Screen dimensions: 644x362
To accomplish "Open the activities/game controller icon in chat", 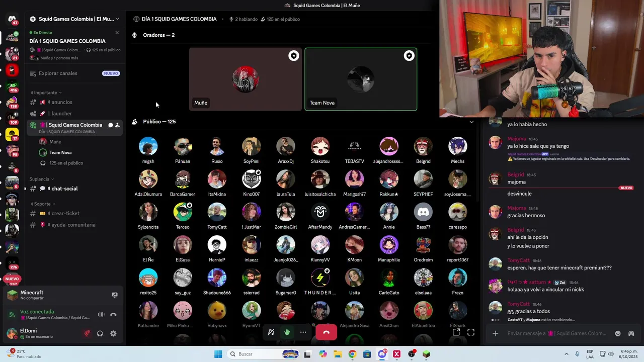I will pyautogui.click(x=631, y=333).
